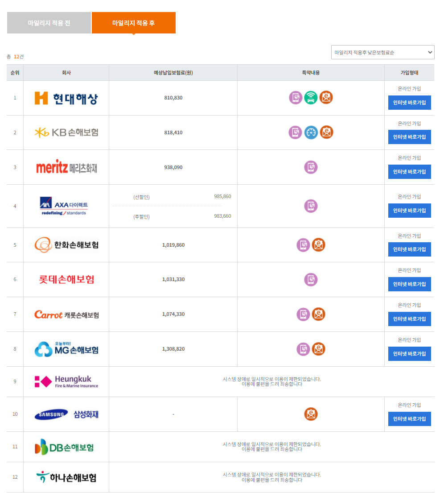This screenshot has height=501, width=448.
Task: Click the Carrot 캐롯손해보험 logo
Action: pos(66,315)
